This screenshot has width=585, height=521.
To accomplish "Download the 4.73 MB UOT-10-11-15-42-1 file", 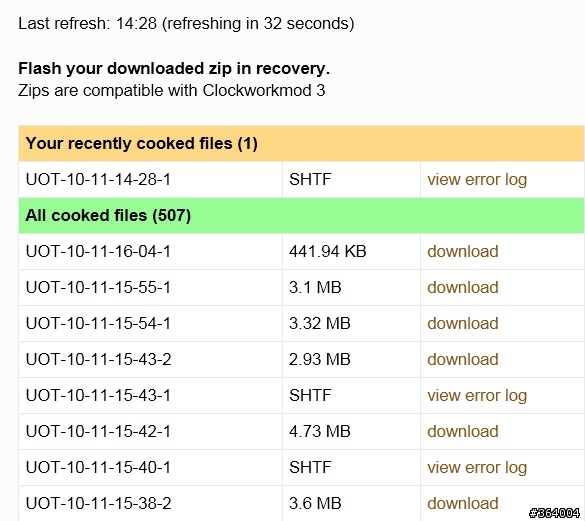I will pyautogui.click(x=463, y=431).
